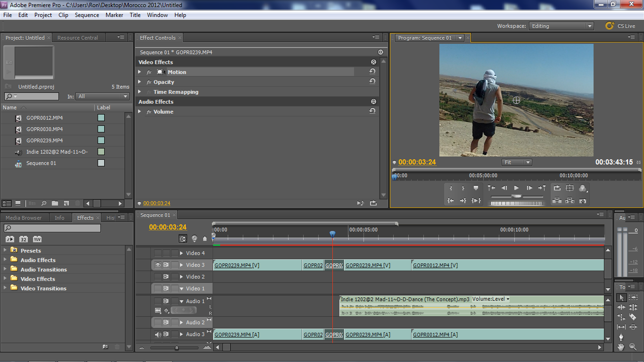Select the Zoom magnifier tool

coord(633,347)
